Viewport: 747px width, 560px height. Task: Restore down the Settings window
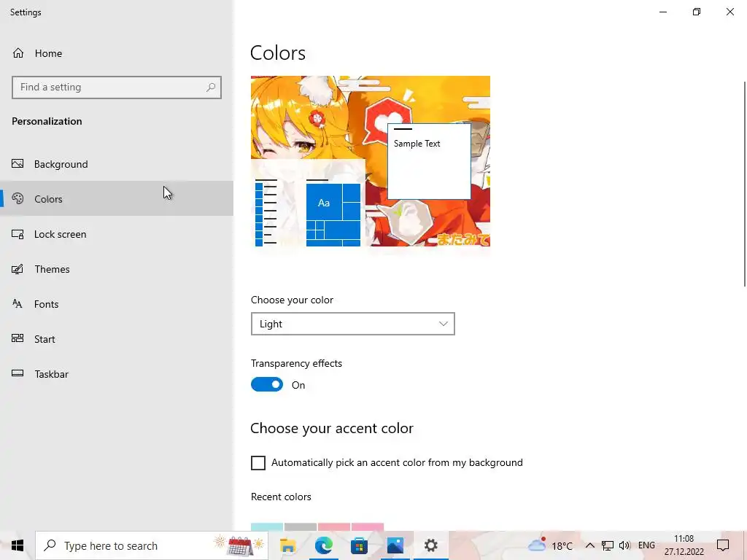click(697, 12)
